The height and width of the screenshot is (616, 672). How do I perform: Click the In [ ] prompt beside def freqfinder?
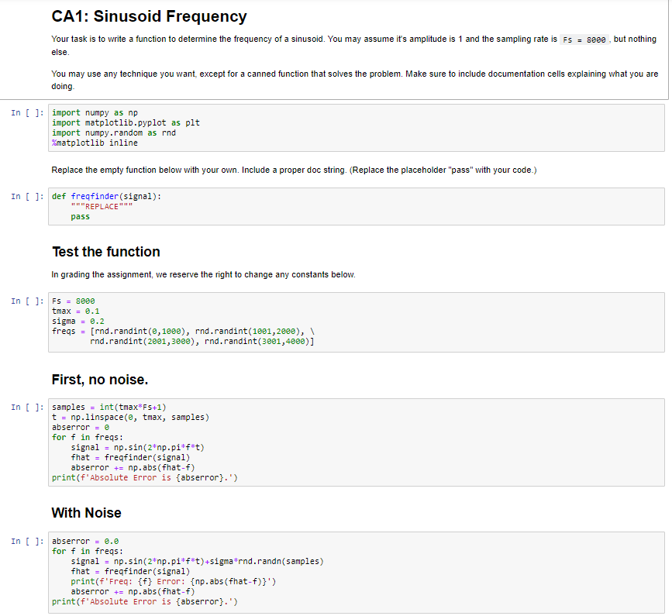27,196
